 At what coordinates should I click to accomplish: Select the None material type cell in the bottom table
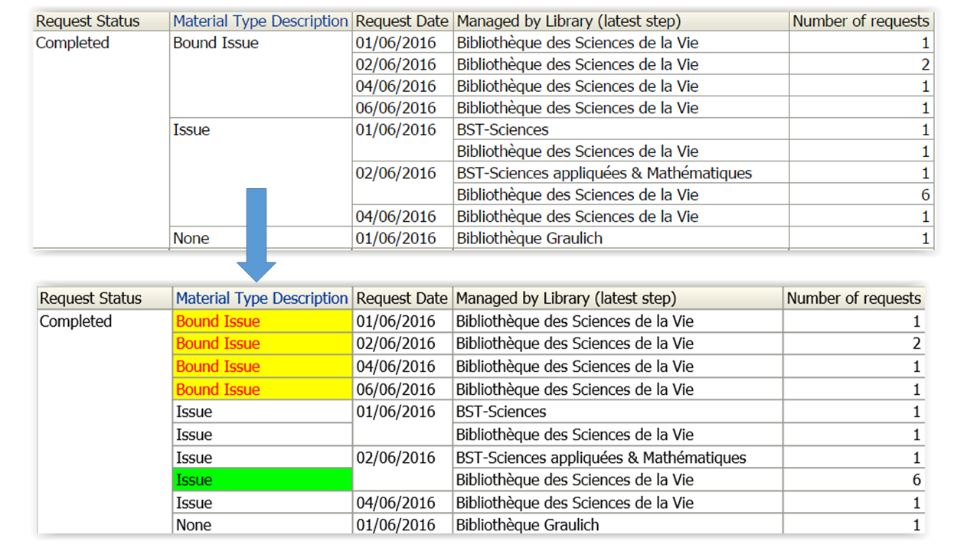point(262,525)
